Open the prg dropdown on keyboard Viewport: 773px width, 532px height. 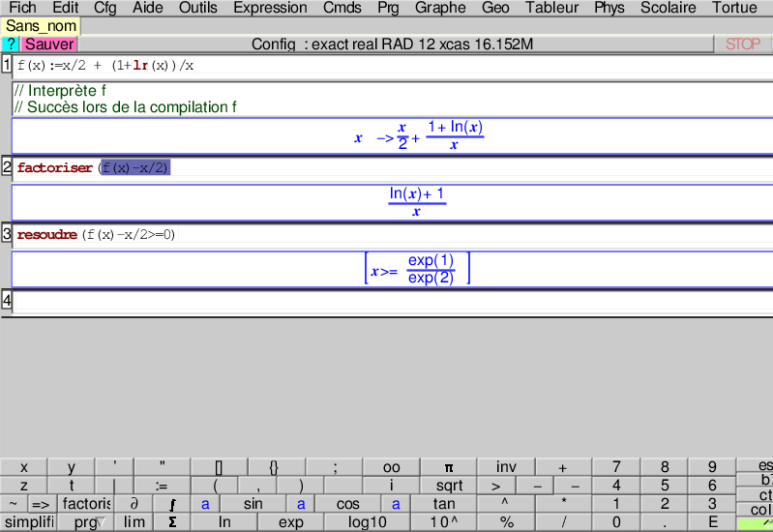click(x=84, y=522)
